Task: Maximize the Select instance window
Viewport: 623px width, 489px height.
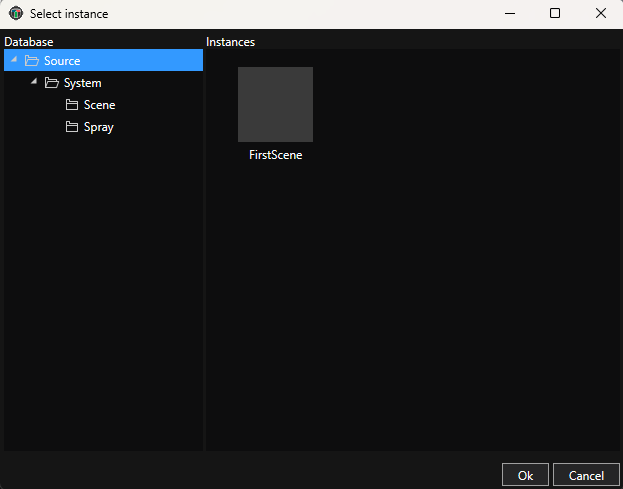Action: [x=555, y=14]
